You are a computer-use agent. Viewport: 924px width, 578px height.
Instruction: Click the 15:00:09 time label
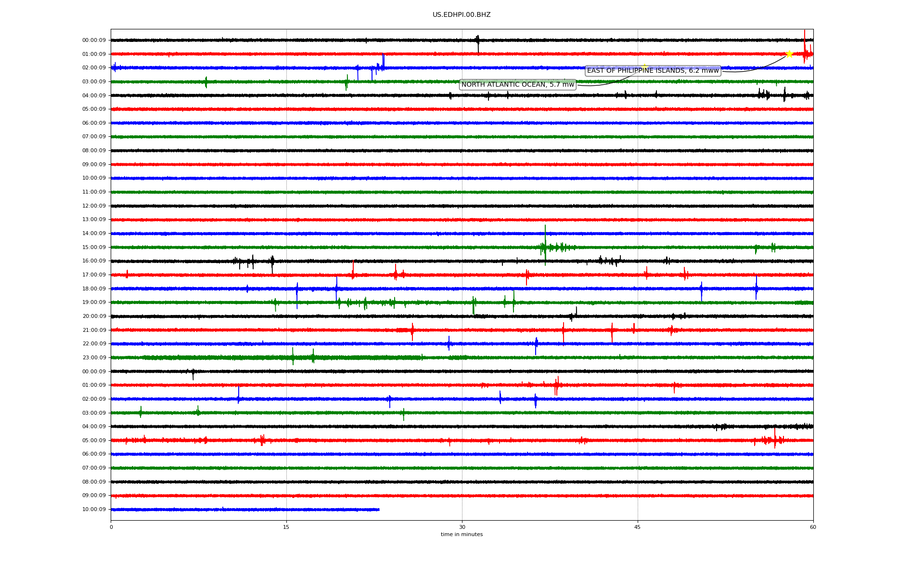pos(94,248)
